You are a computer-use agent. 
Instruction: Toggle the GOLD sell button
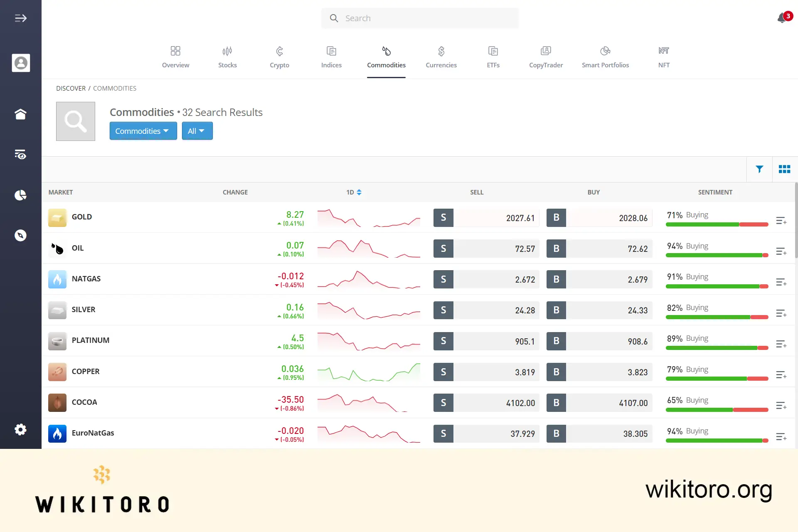pos(443,217)
